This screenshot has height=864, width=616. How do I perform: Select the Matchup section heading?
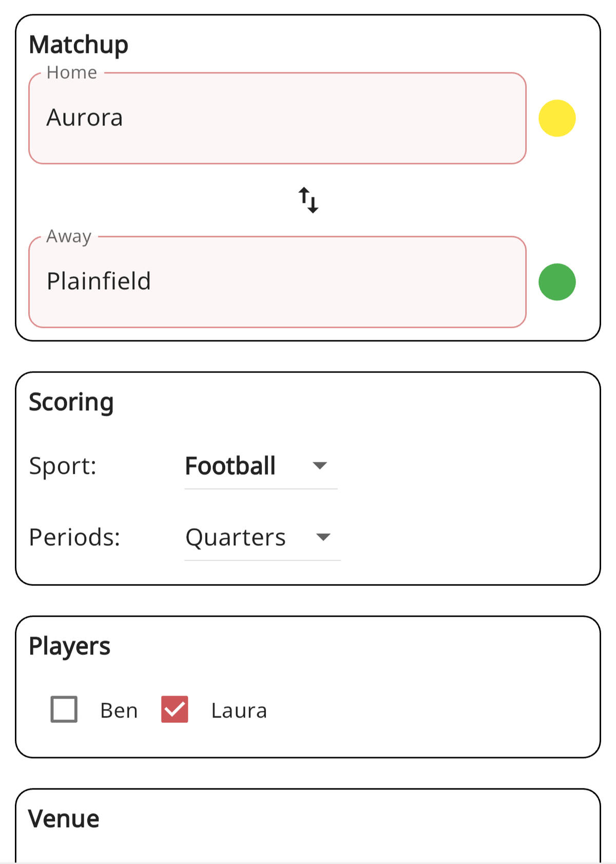tap(79, 45)
